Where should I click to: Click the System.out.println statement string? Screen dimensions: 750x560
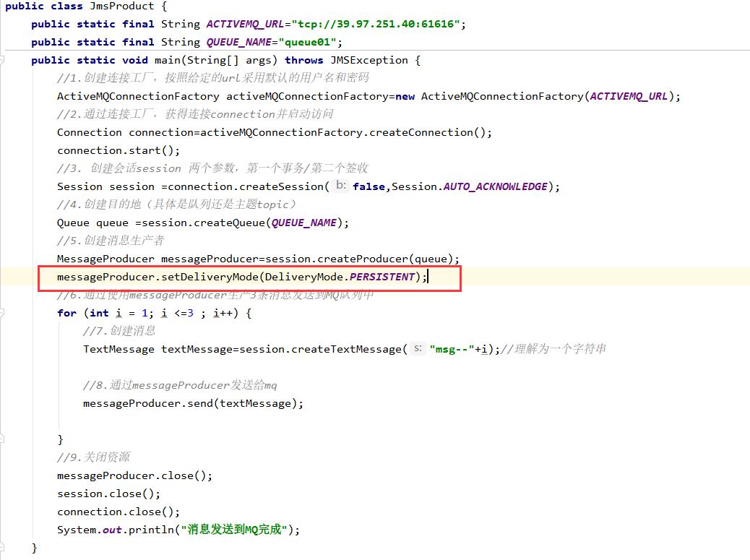tap(234, 530)
